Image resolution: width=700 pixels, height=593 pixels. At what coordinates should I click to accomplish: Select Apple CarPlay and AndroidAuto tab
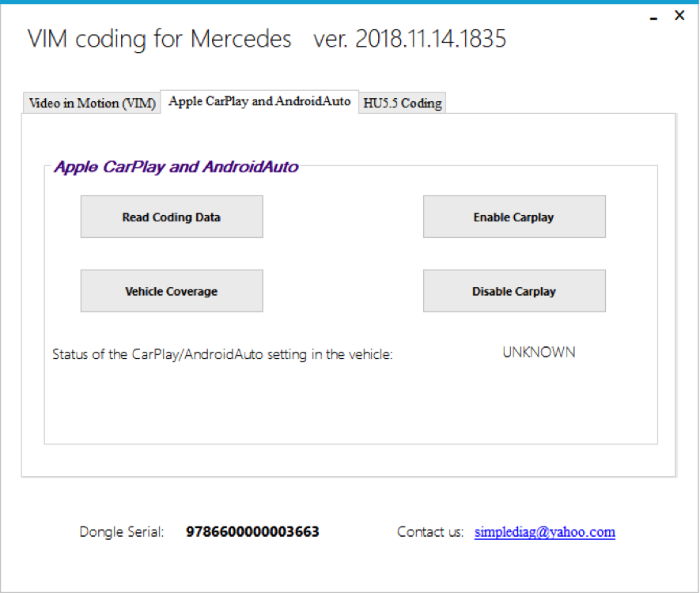click(x=259, y=102)
